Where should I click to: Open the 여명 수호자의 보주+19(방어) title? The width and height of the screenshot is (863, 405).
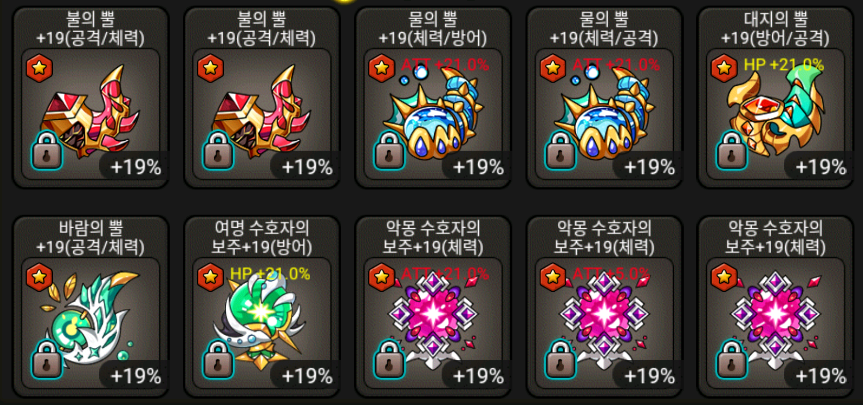coord(263,237)
